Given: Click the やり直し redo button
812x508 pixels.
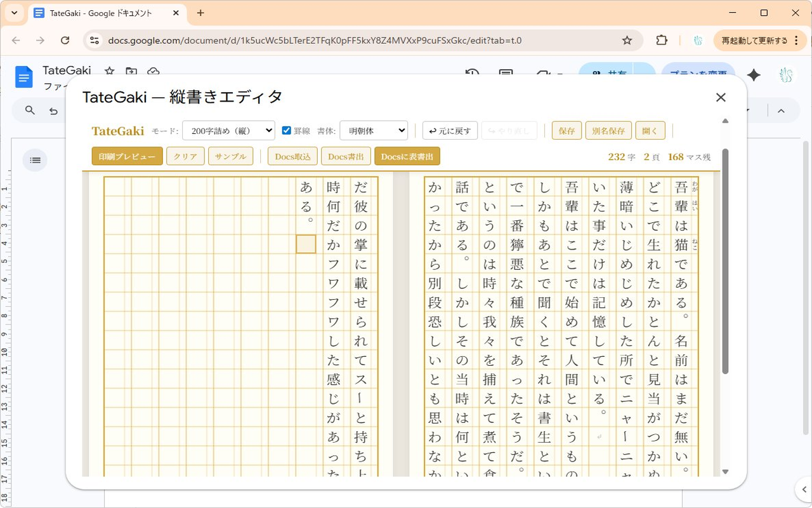Looking at the screenshot, I should point(509,131).
